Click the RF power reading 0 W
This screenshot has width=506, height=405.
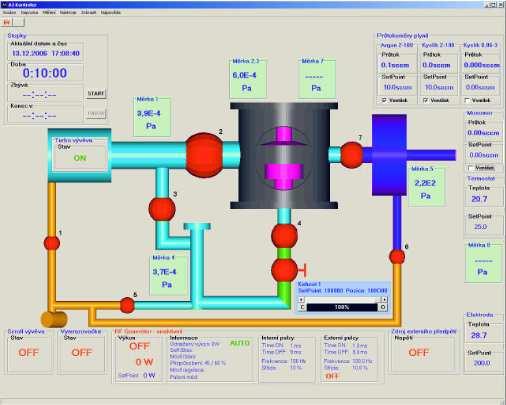[144, 362]
